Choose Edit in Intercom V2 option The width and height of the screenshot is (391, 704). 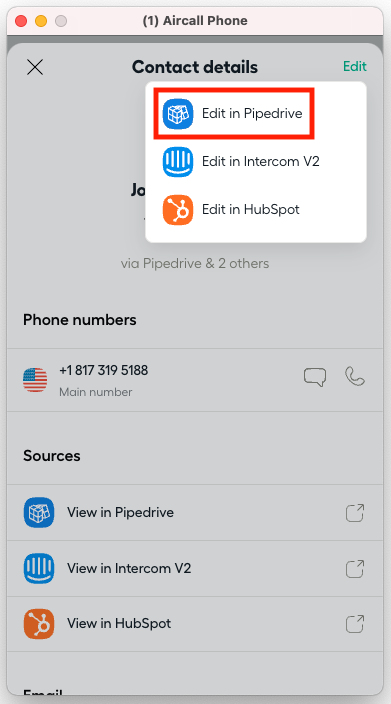pyautogui.click(x=256, y=162)
